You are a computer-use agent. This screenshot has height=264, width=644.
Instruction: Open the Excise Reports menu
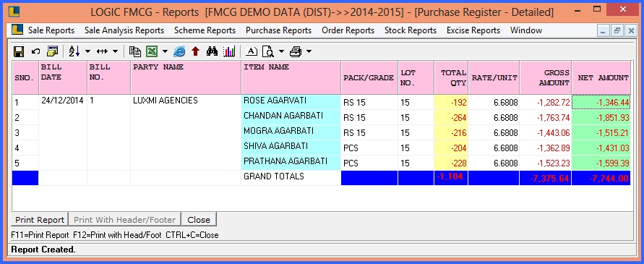coord(473,30)
